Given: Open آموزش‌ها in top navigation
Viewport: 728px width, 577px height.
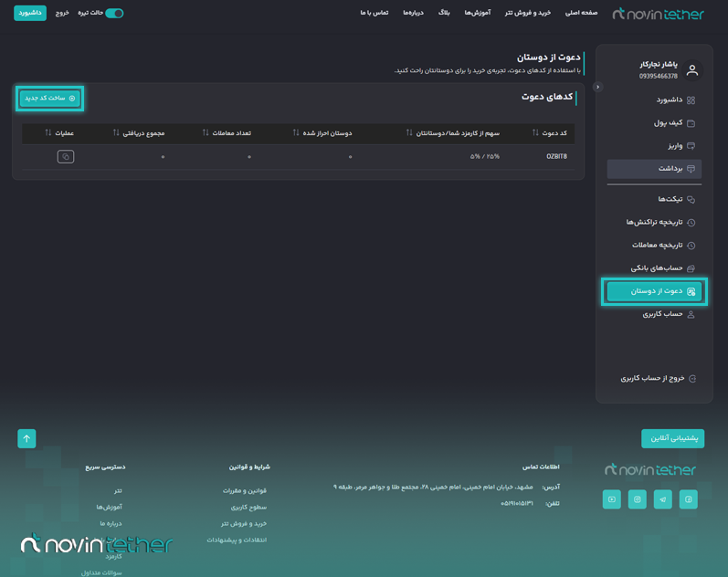Looking at the screenshot, I should [x=478, y=13].
